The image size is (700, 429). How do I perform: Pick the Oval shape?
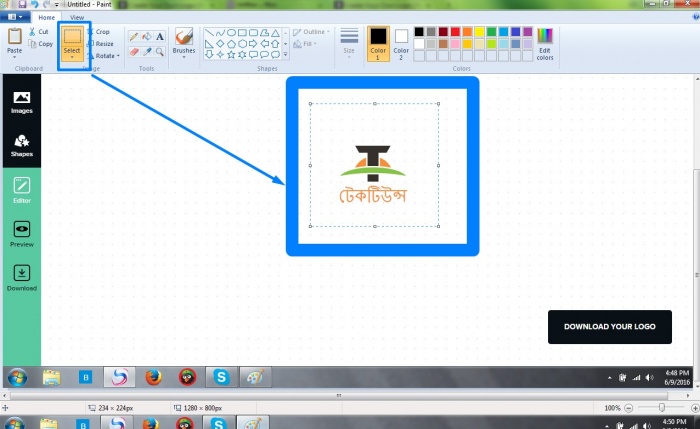click(231, 33)
